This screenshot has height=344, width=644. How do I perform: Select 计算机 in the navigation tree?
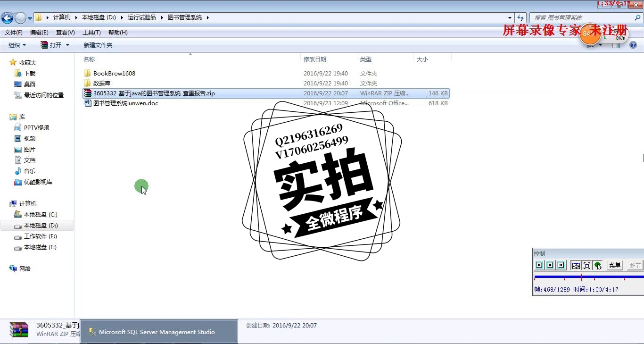tap(28, 203)
